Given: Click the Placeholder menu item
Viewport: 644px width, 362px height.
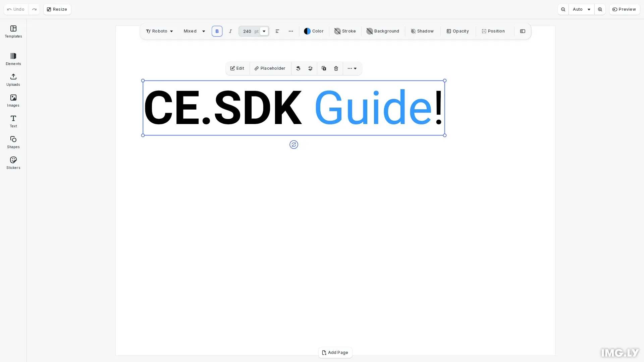Looking at the screenshot, I should pyautogui.click(x=270, y=68).
